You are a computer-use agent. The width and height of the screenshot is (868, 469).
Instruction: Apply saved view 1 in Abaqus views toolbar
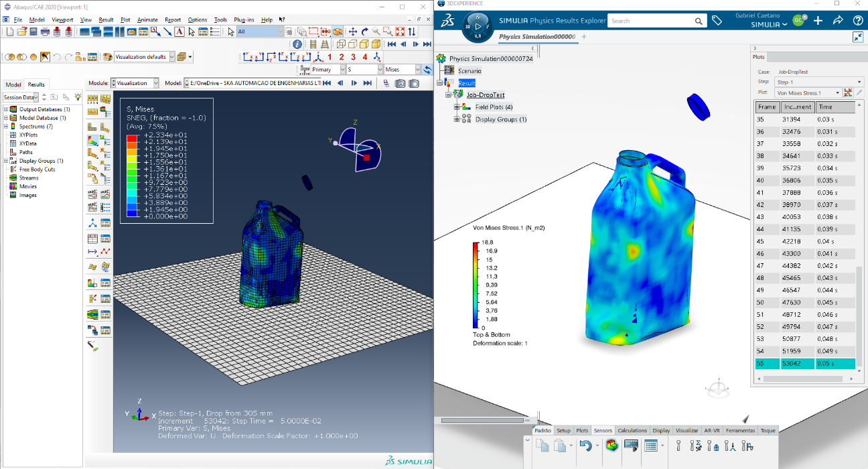(x=330, y=57)
